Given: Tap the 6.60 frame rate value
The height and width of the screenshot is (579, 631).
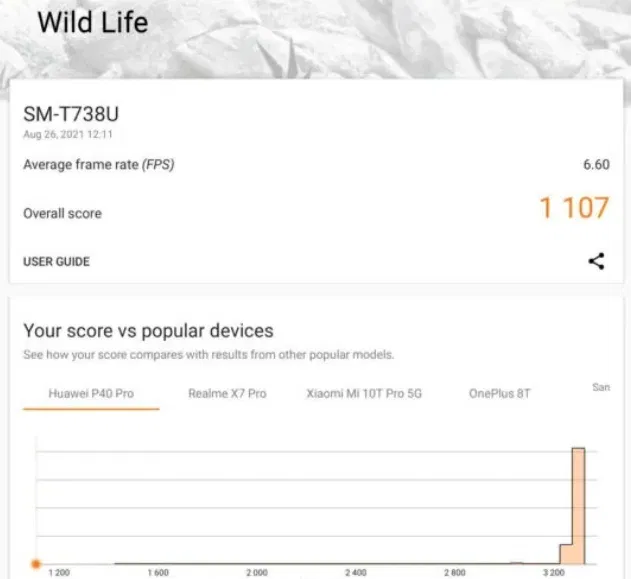Looking at the screenshot, I should point(595,165).
